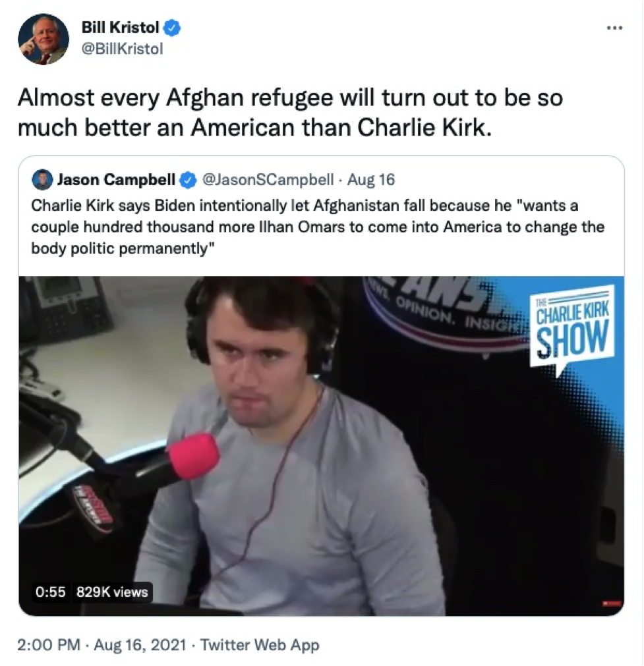644x666 pixels.
Task: Click the 829K views label
Action: [x=112, y=592]
